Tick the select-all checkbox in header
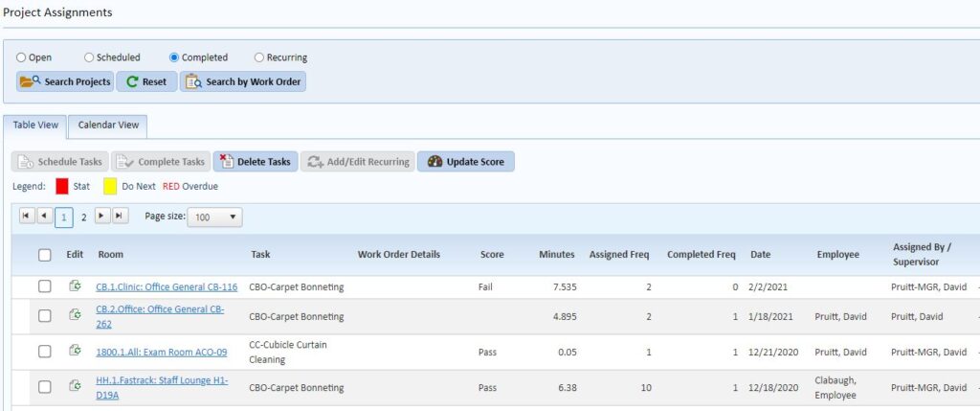The width and height of the screenshot is (980, 411). 45,255
